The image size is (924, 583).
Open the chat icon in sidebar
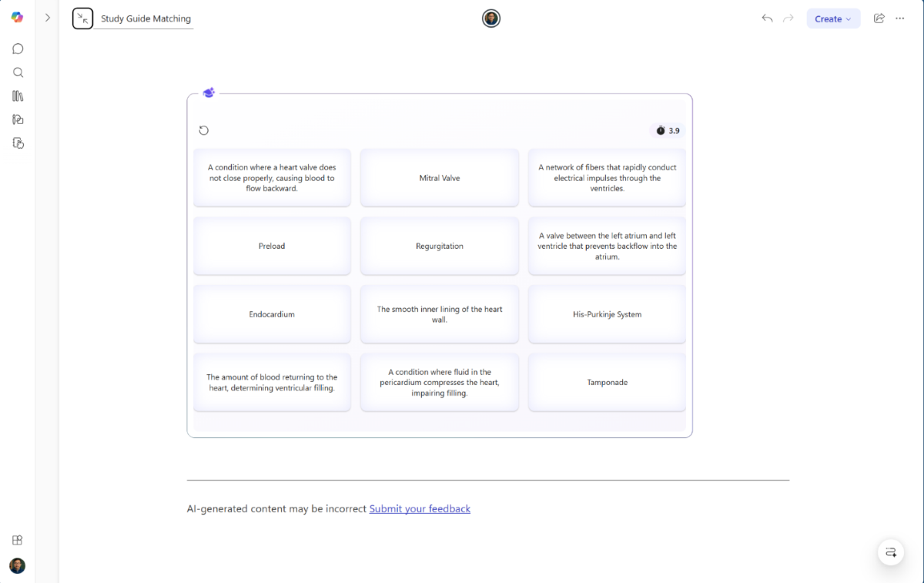tap(18, 49)
